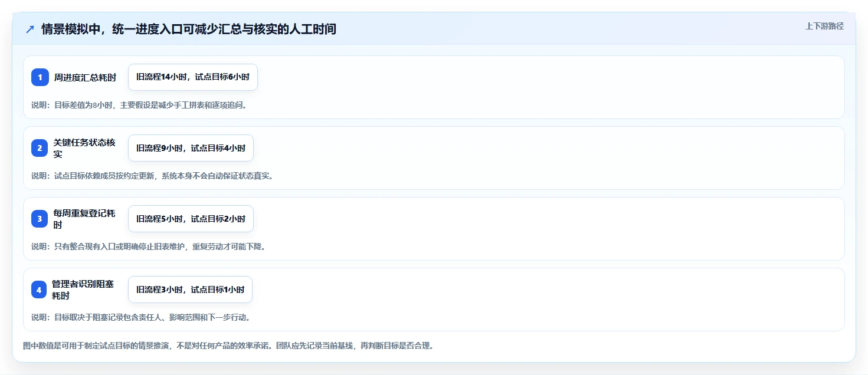The image size is (868, 375).
Task: Click the note about 目标取决于阻塞记录包含责任人
Action: [x=141, y=317]
